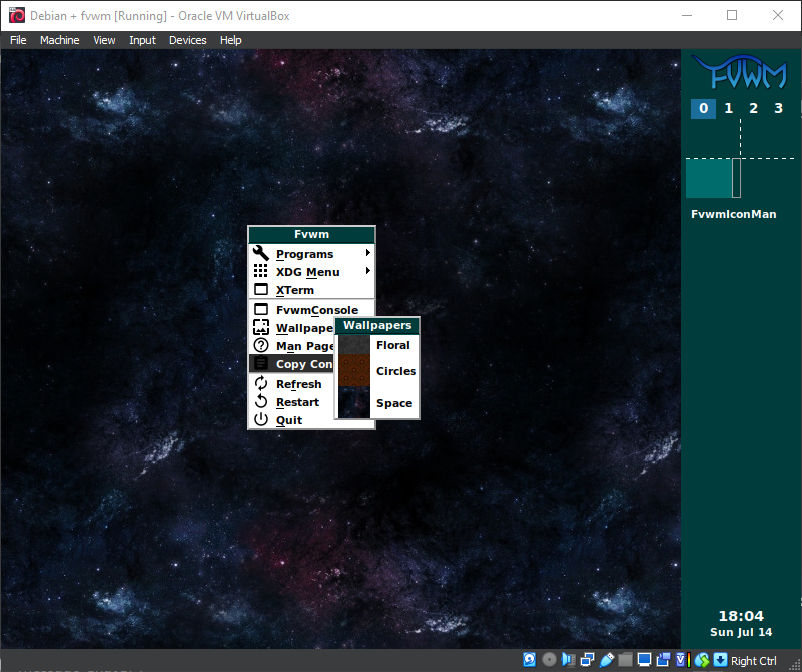Click the VirtualBox hard disk status icon
Viewport: 802px width, 672px height.
click(x=529, y=660)
